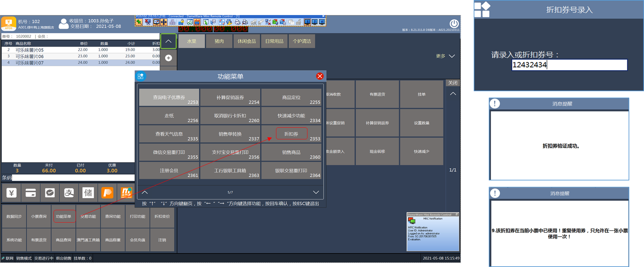Click the power icon in the POS header
Image resolution: width=644 pixels, height=267 pixels.
(x=454, y=23)
